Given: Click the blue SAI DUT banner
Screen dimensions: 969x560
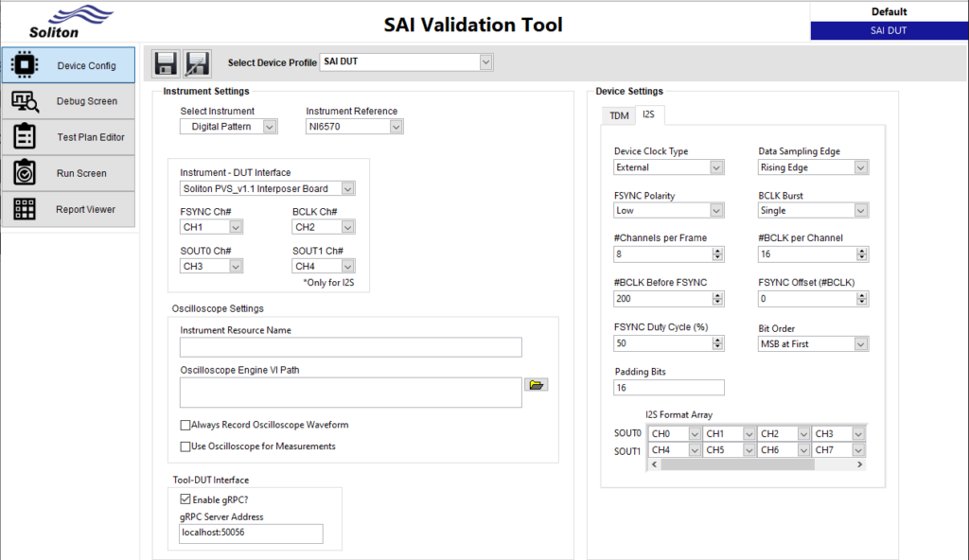Looking at the screenshot, I should (x=888, y=29).
